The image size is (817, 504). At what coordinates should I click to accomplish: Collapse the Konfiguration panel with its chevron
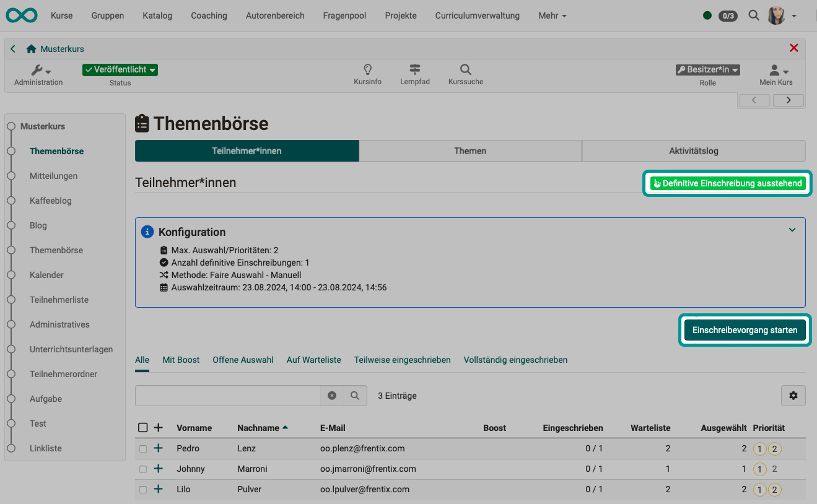[792, 230]
